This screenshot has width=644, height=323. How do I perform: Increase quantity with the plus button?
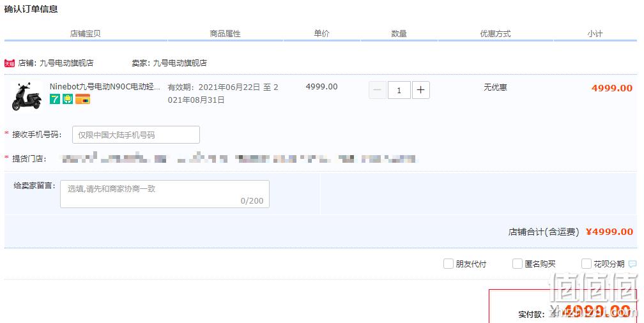coord(420,90)
